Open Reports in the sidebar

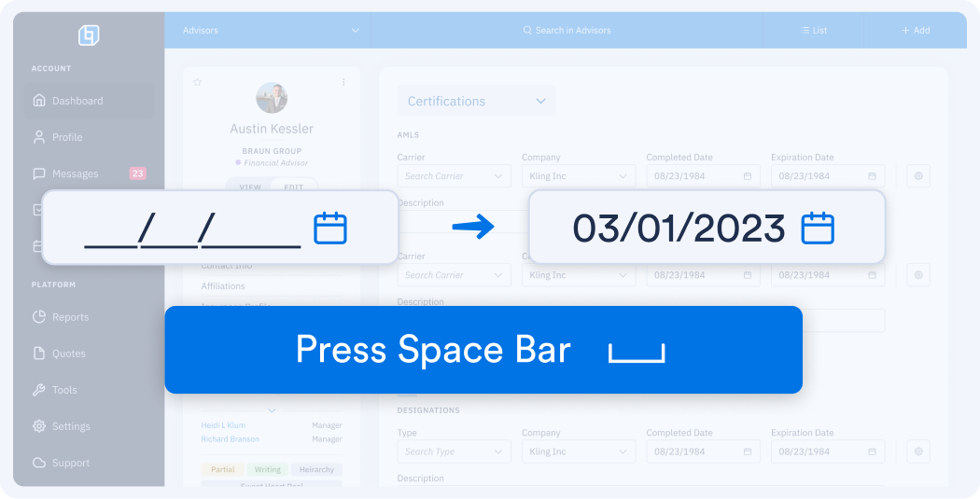pos(70,317)
